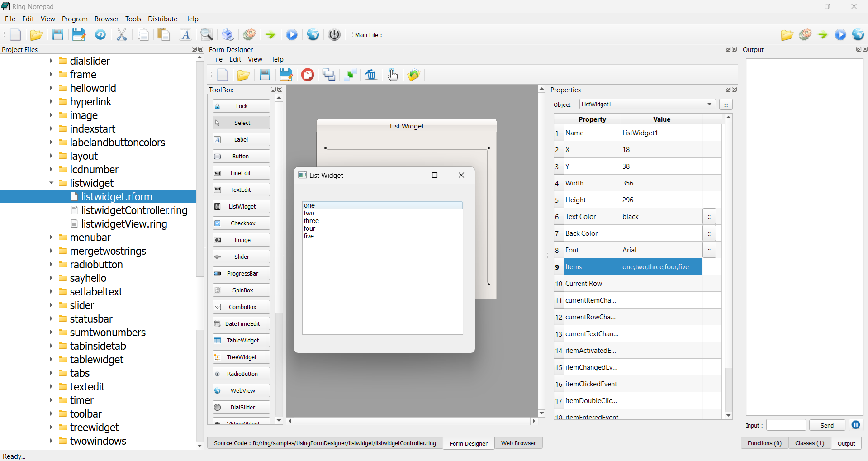Click the Send button in Output panel
Image resolution: width=868 pixels, height=461 pixels.
pyautogui.click(x=827, y=425)
